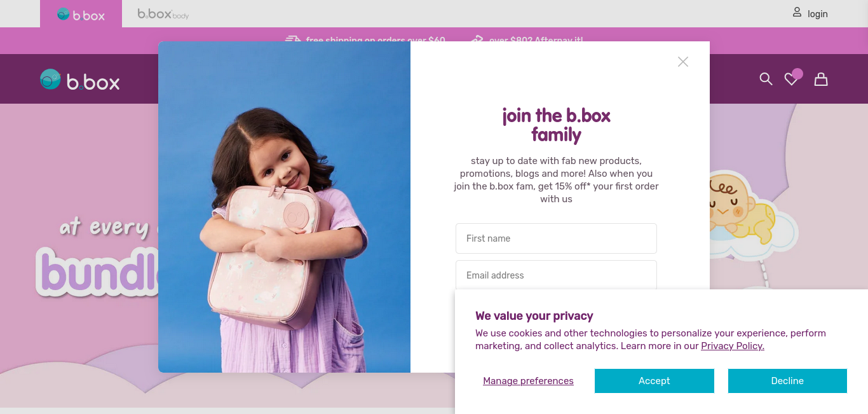Close the join b.box family popup
Screen dimensions: 868x414
682,62
